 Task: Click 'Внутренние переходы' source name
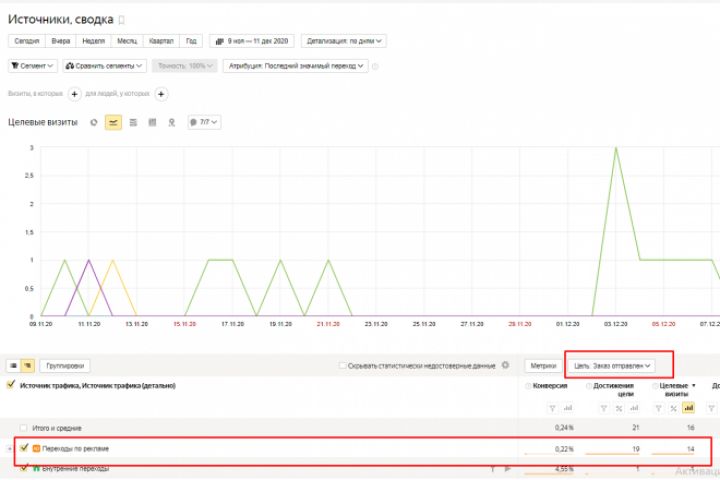(75, 469)
